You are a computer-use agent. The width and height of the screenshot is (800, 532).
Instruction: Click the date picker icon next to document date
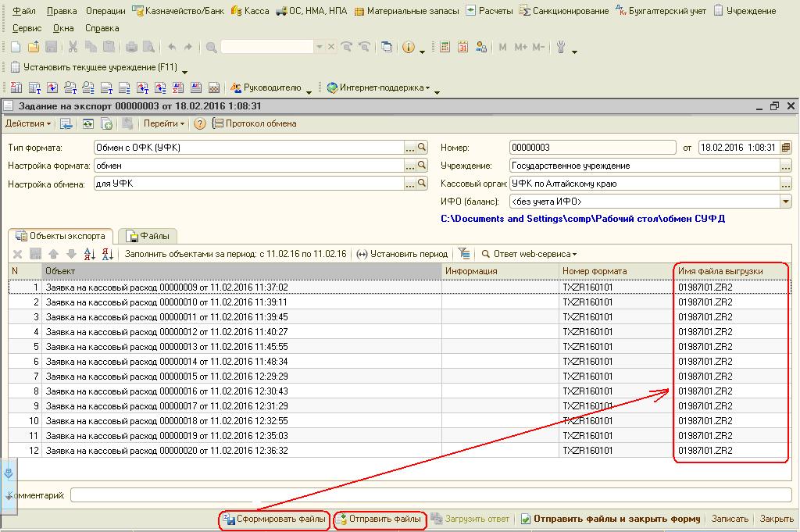click(786, 148)
